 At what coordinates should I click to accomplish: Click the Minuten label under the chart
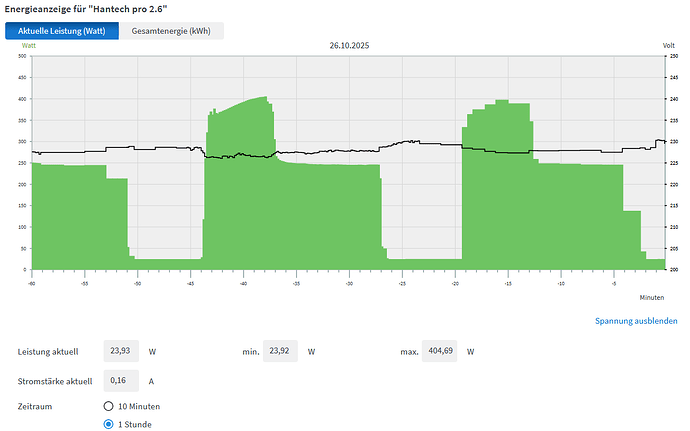(x=652, y=297)
